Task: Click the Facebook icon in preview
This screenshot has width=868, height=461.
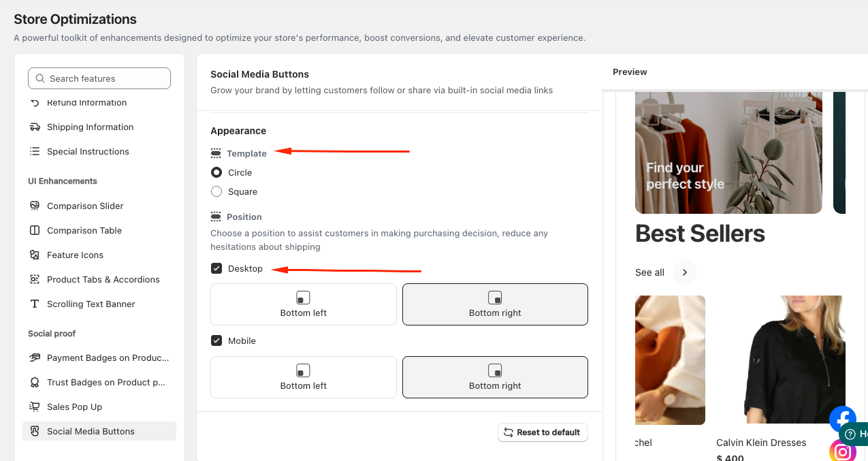Action: (842, 419)
